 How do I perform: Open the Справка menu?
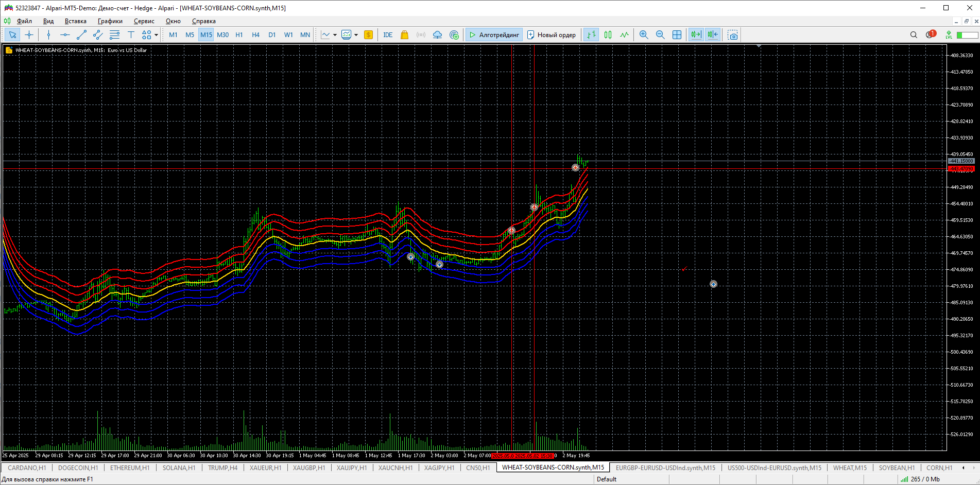[x=204, y=21]
